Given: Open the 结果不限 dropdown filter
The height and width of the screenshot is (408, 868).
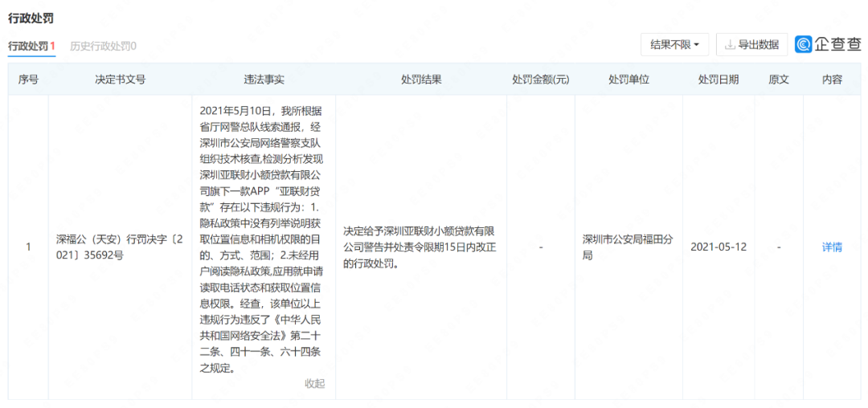Looking at the screenshot, I should pos(674,45).
